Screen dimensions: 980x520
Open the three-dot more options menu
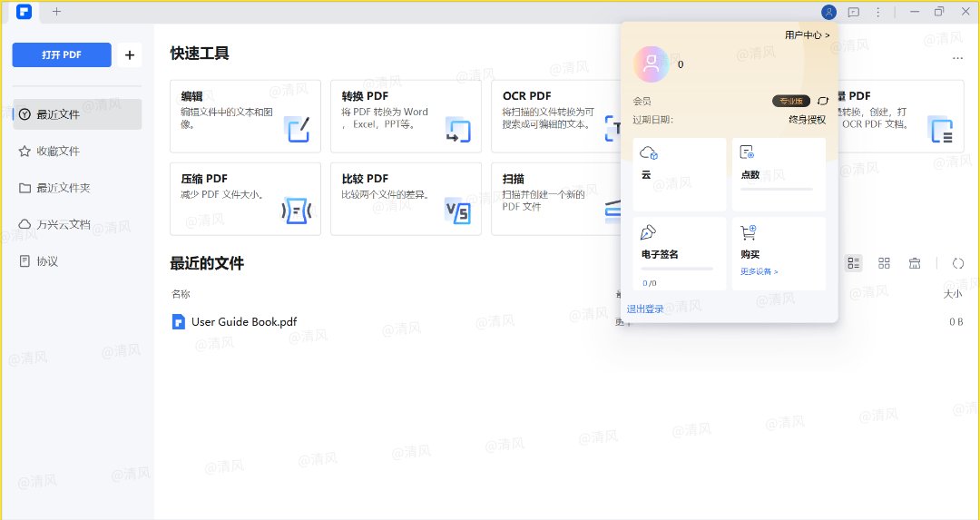(x=957, y=58)
